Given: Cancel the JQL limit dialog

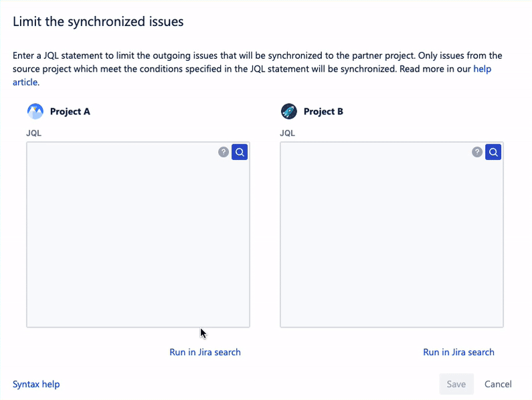Looking at the screenshot, I should coord(498,384).
